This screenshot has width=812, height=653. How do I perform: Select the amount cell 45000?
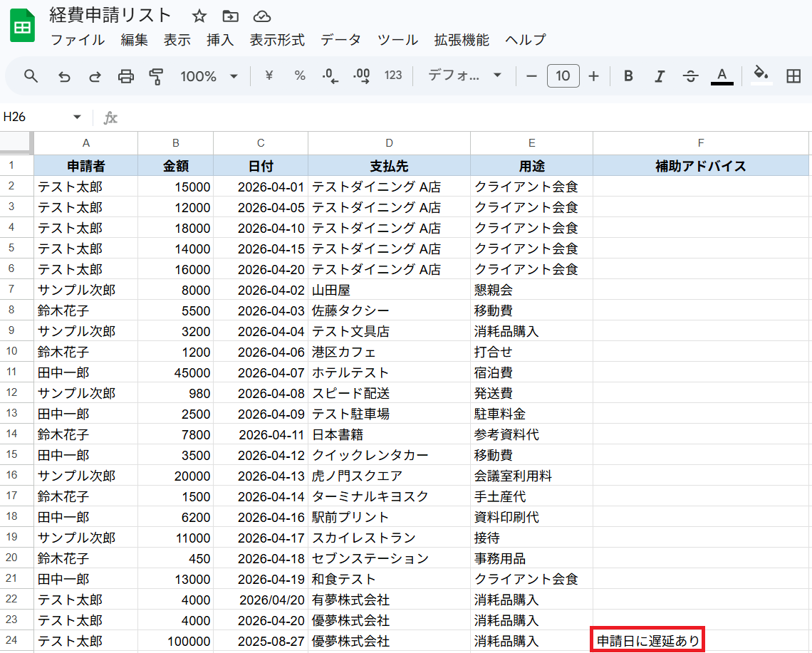175,372
